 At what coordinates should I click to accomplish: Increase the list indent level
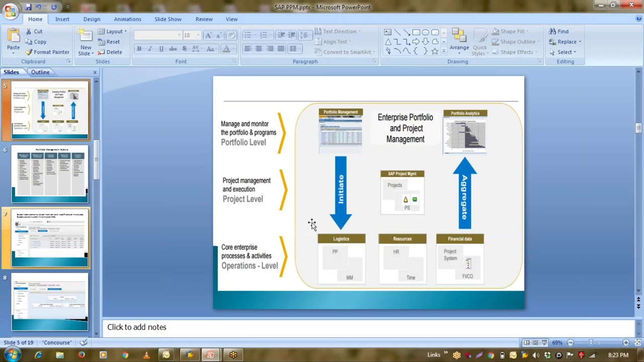click(x=292, y=35)
